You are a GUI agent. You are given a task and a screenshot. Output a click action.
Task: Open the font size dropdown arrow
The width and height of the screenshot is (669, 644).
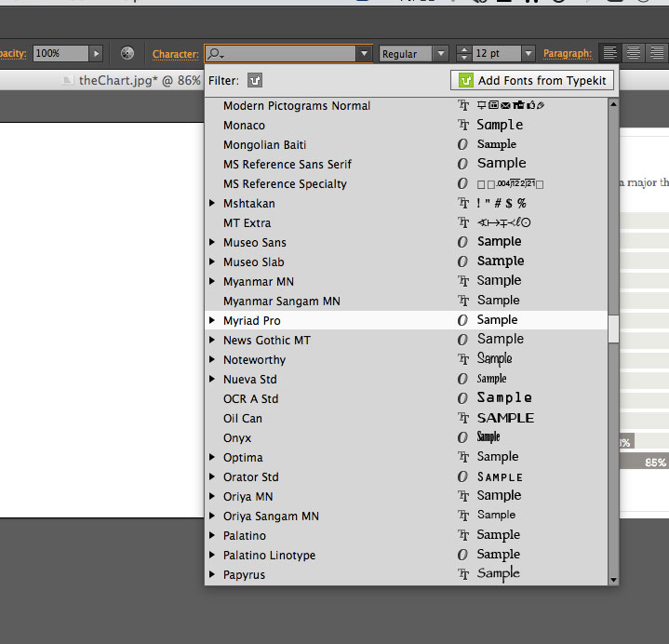pos(529,54)
